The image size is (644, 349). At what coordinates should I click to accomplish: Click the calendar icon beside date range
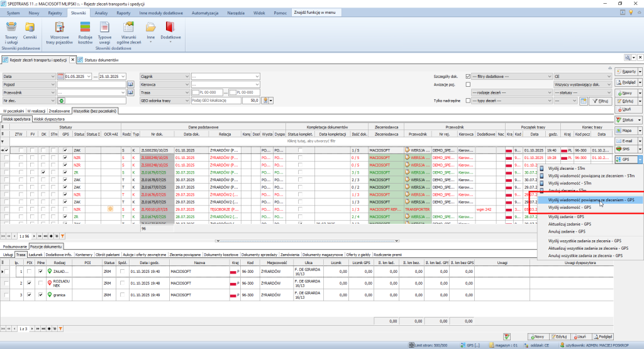60,76
